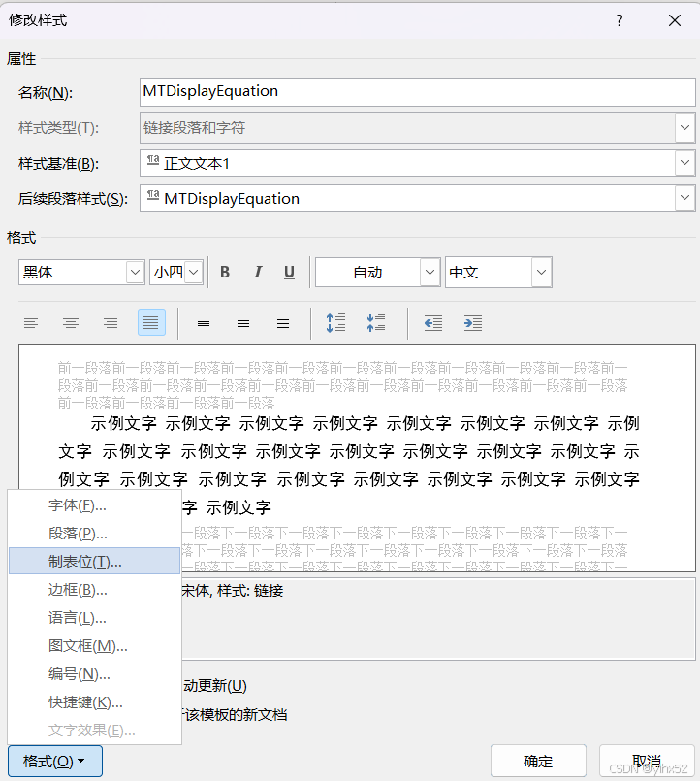Toggle Italic formatting button

(257, 272)
